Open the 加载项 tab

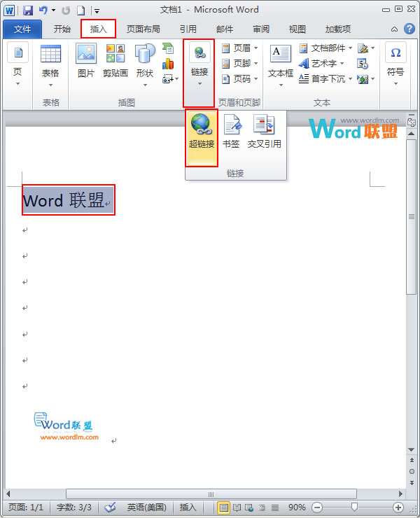337,29
